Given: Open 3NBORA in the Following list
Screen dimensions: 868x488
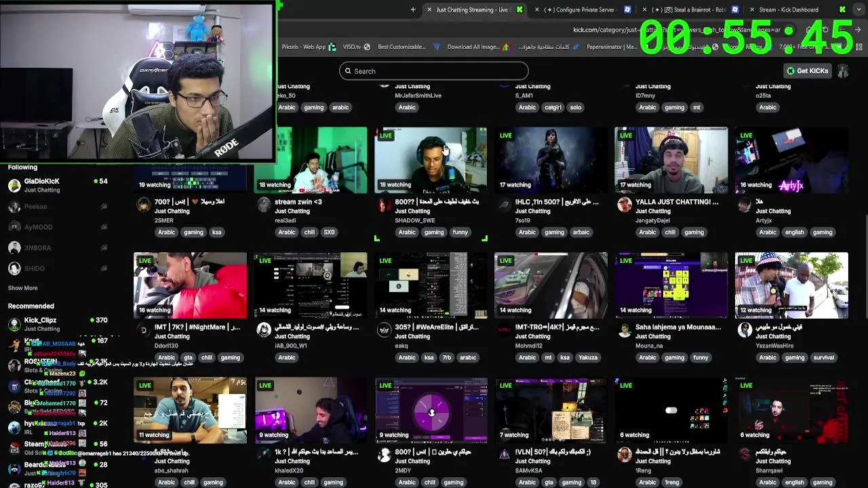Looking at the screenshot, I should (58, 247).
